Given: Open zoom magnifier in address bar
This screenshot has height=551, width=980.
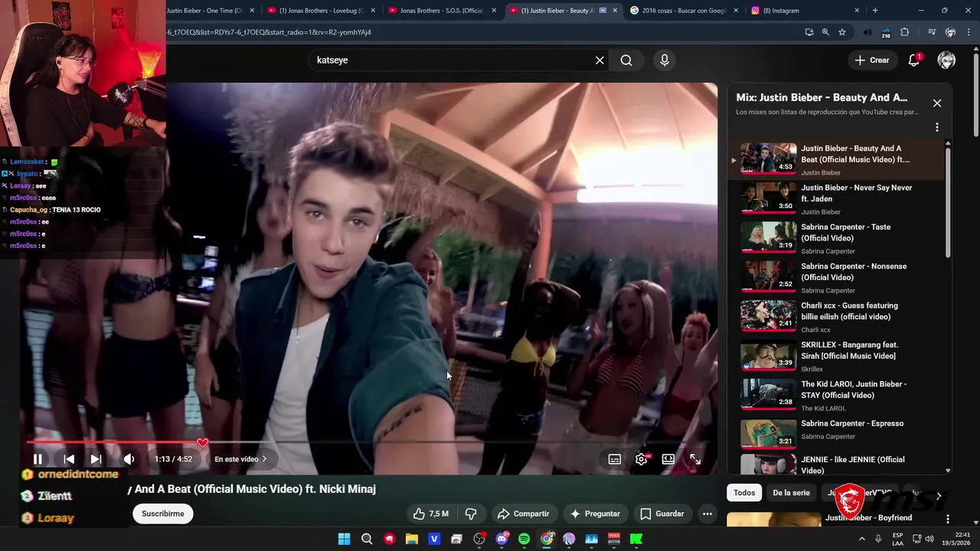Looking at the screenshot, I should (x=825, y=32).
